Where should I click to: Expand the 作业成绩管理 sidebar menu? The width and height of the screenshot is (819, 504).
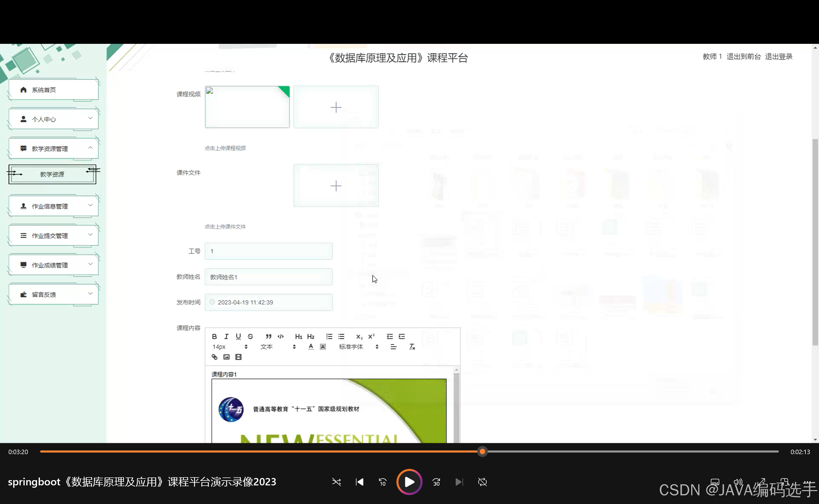point(53,265)
